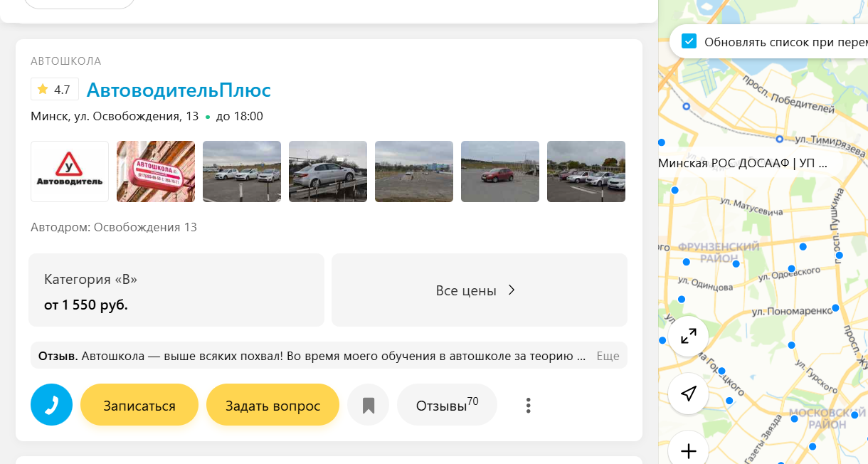Click 'ул. Пономаренко' street label on map
The image size is (868, 464).
pos(792,311)
